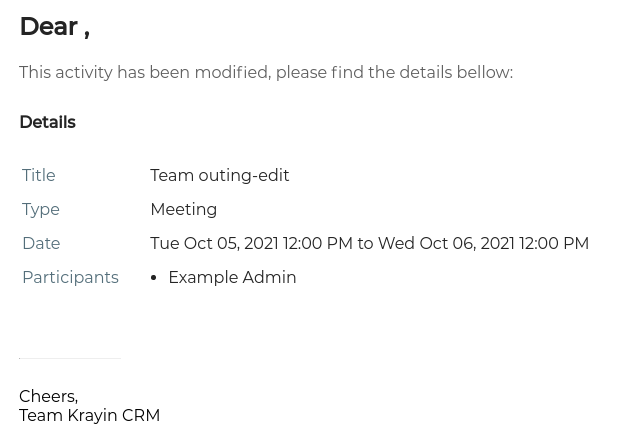
Task: Click the word "modified" in the intro sentence
Action: pyautogui.click(x=233, y=73)
